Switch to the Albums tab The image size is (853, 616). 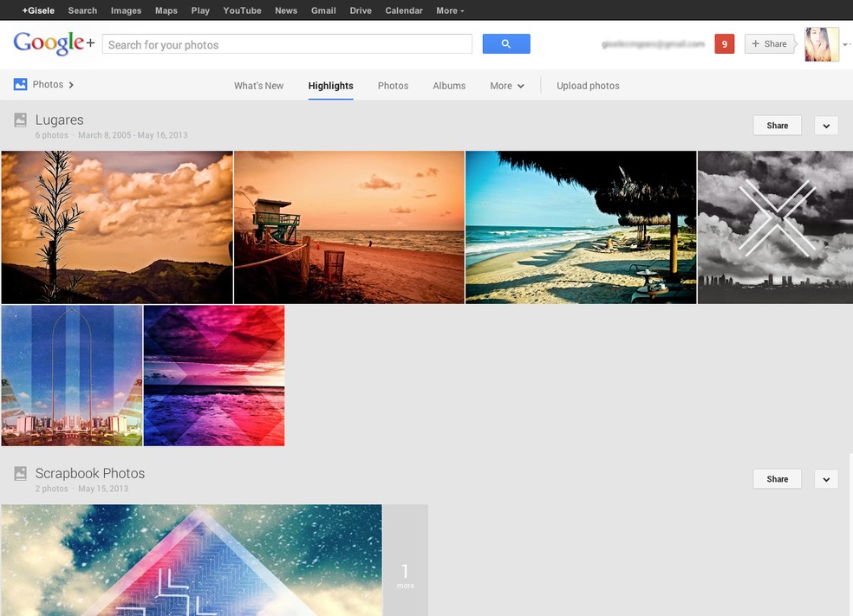tap(449, 85)
